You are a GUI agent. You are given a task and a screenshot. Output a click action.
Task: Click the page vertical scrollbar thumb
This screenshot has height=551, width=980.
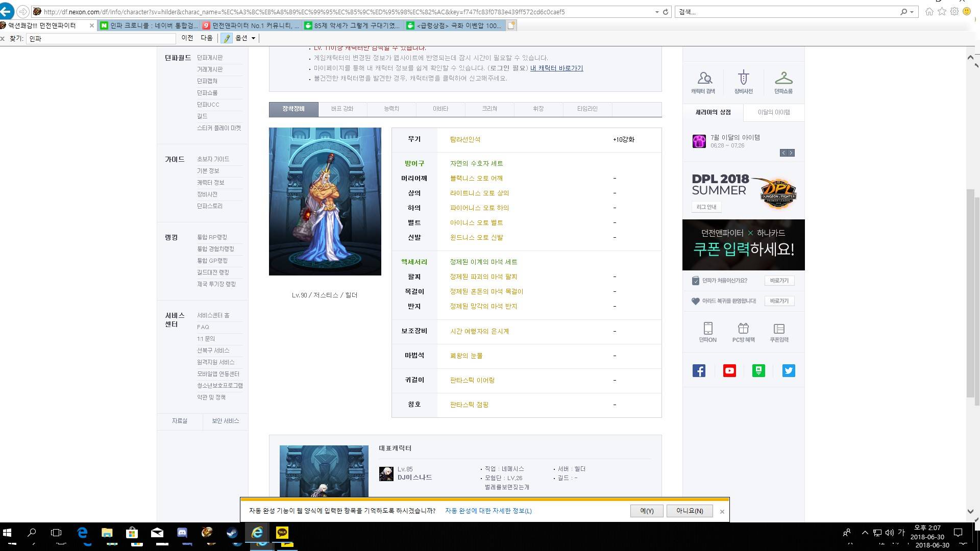tap(970, 293)
